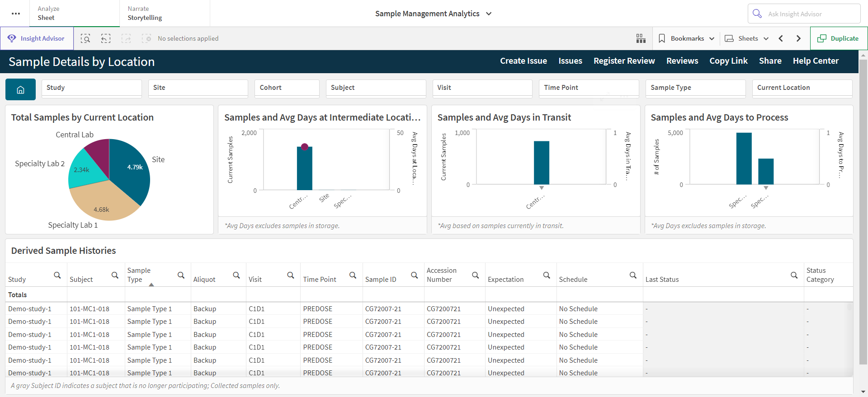Expand the Bookmarks dropdown
Image resolution: width=868 pixels, height=397 pixels.
686,38
